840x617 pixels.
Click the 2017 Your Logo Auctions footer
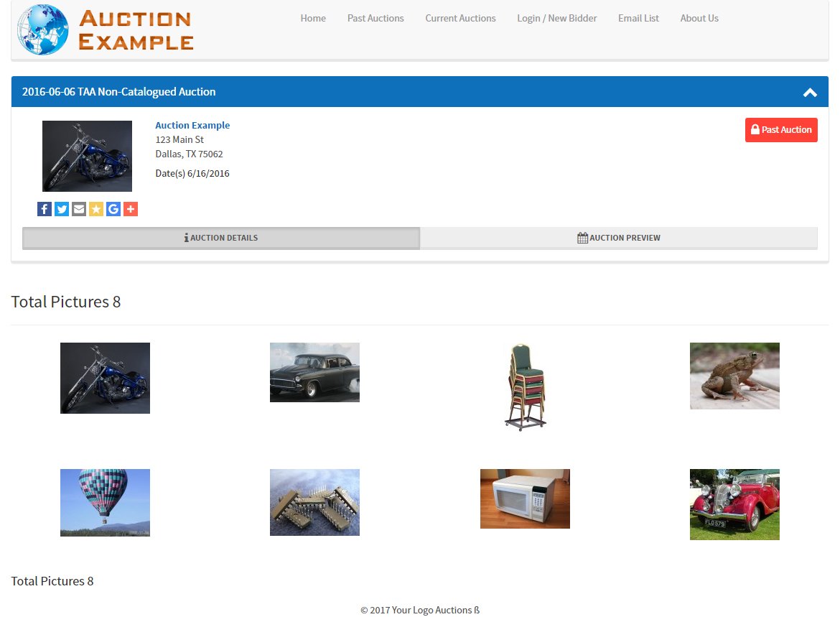(420, 610)
